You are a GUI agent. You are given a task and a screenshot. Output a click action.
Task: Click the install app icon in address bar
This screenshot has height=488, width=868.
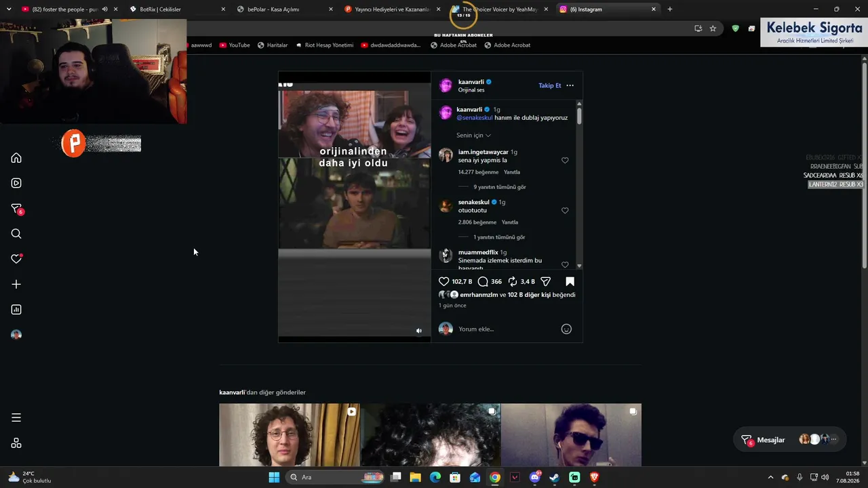tap(698, 28)
